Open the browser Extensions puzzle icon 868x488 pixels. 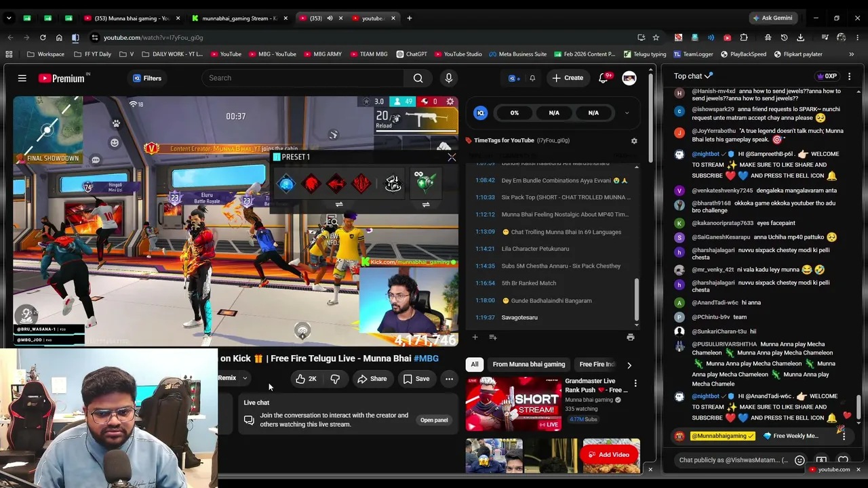(x=744, y=37)
